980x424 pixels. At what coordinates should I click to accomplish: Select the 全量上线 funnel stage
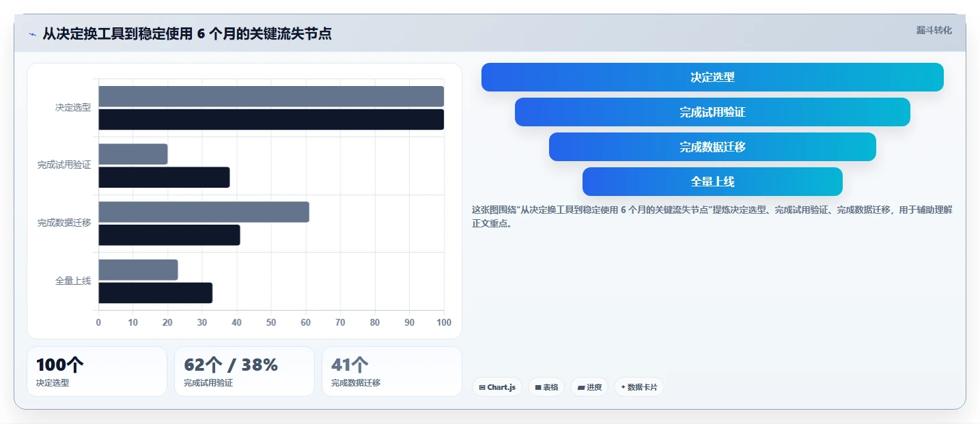click(x=712, y=182)
